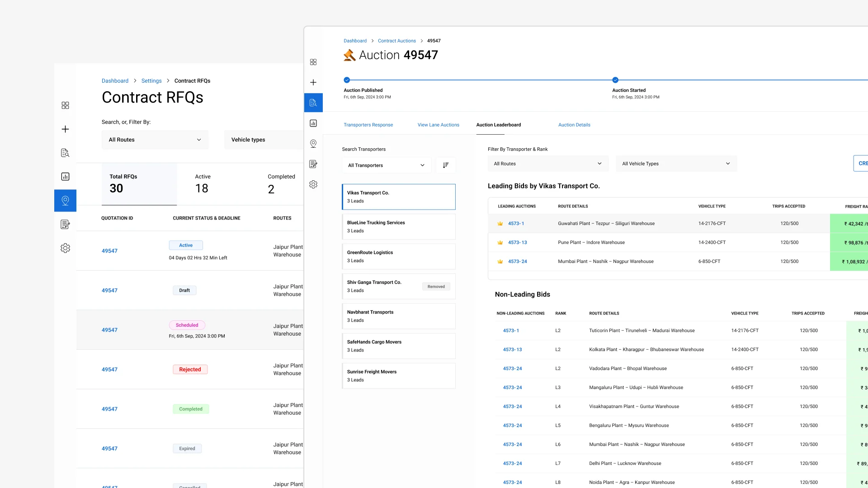Select BlueLine Trucking Services card

(x=399, y=226)
